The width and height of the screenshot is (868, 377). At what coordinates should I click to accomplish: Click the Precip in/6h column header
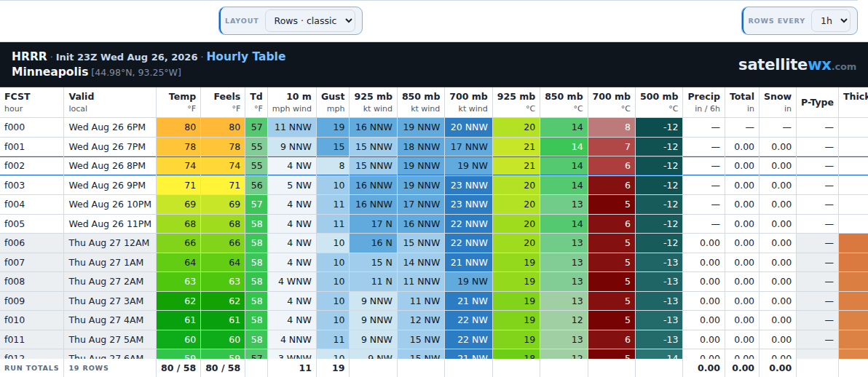click(x=703, y=103)
